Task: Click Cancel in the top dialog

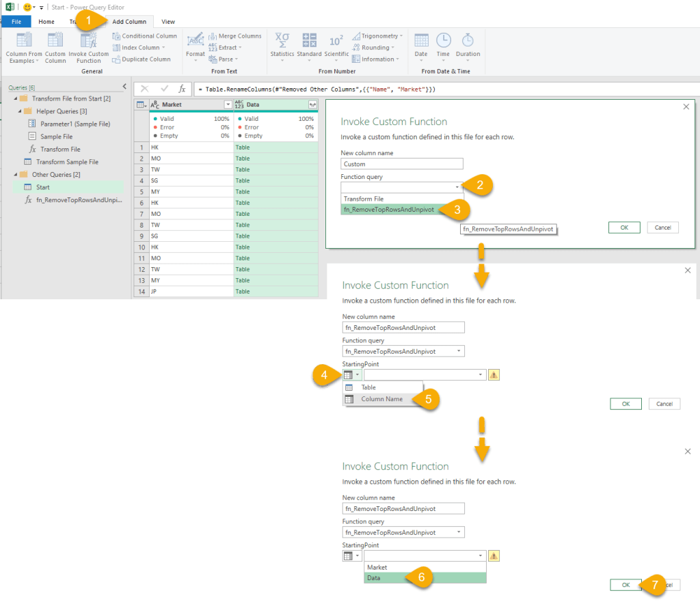Action: (x=662, y=228)
